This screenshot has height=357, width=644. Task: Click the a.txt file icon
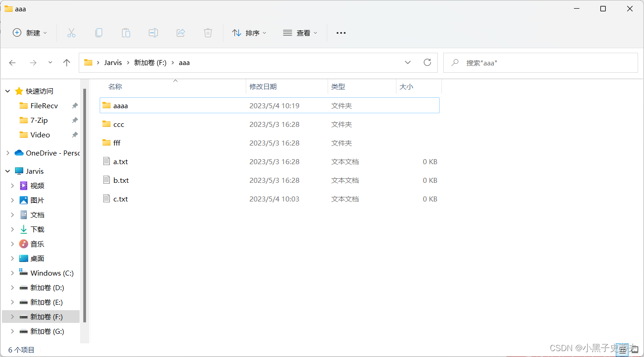coord(106,161)
